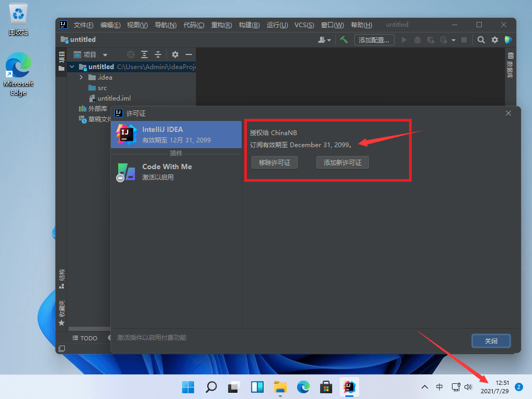Open the 帮助(H) menu

pyautogui.click(x=361, y=25)
